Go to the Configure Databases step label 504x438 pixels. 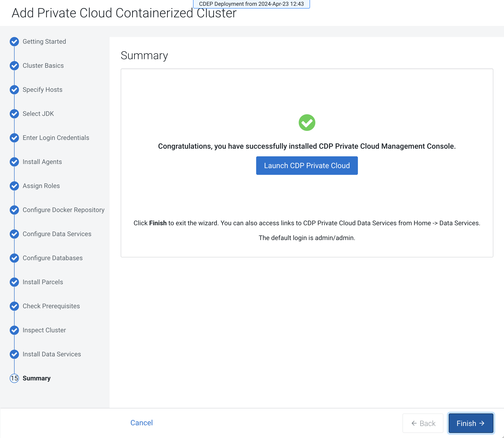52,258
